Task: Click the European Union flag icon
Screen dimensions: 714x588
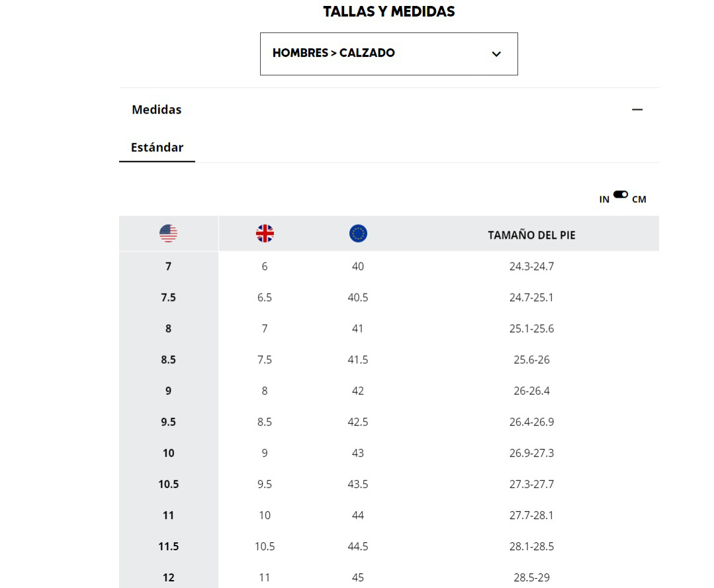Action: (x=358, y=233)
